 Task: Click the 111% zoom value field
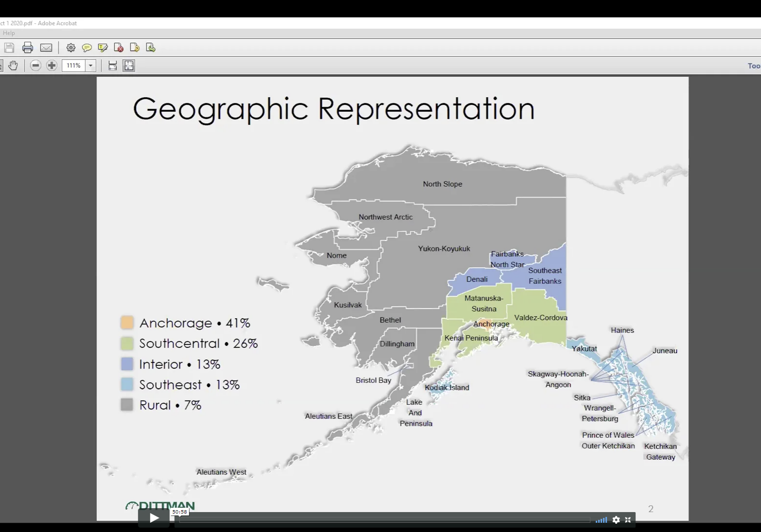(73, 66)
